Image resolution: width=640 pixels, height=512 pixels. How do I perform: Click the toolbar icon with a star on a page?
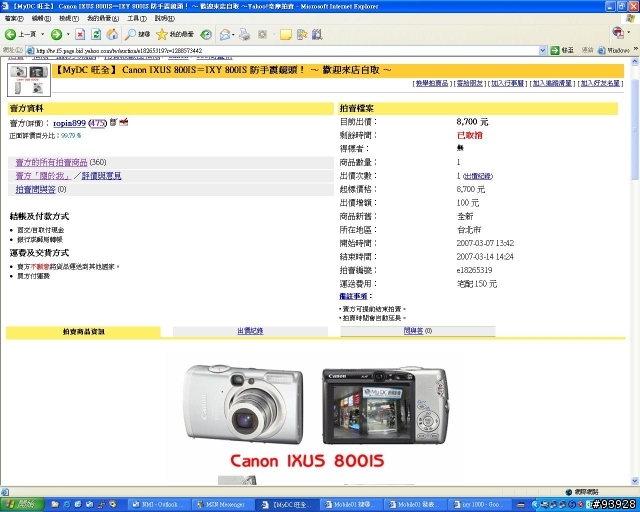(302, 34)
